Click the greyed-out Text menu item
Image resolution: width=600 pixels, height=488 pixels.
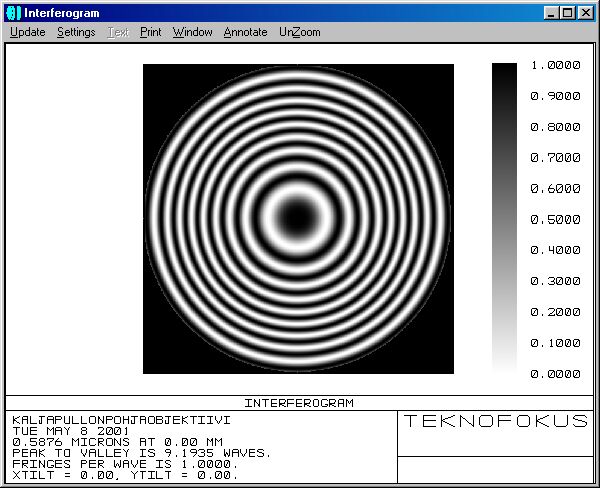coord(118,32)
